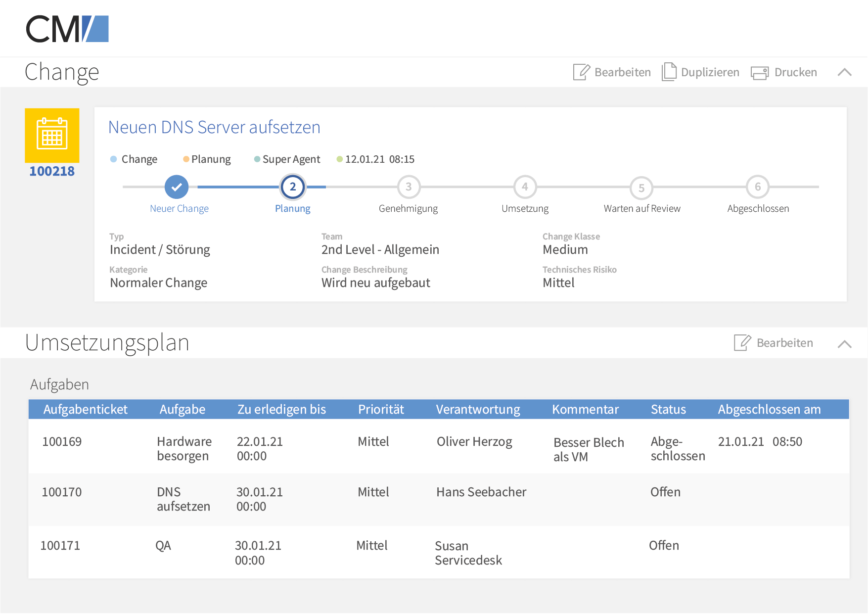Open the change titled Neuen DNS Server aufsetzen

214,127
